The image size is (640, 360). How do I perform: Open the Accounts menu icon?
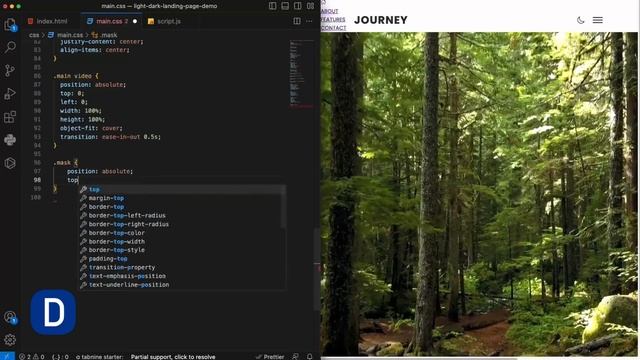click(10, 317)
